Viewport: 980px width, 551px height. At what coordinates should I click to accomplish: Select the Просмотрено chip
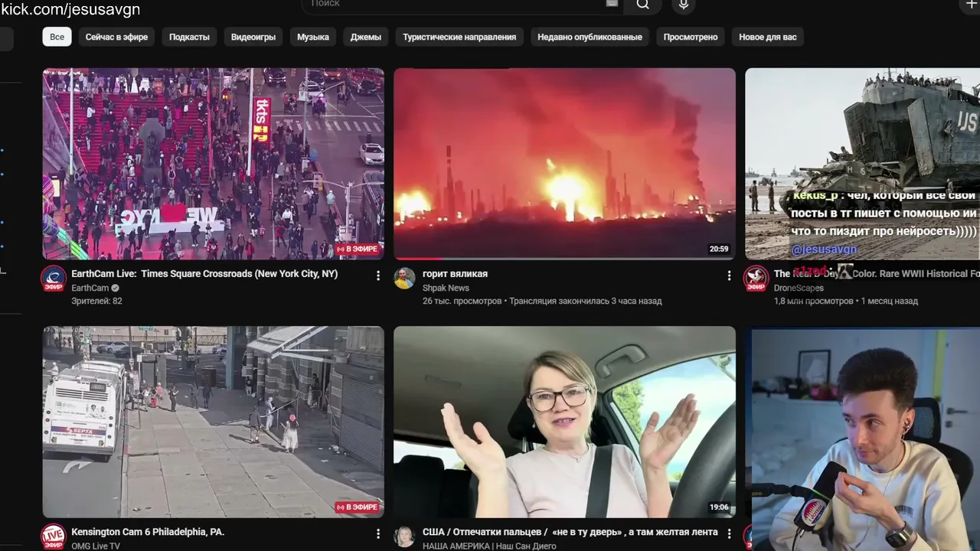691,37
